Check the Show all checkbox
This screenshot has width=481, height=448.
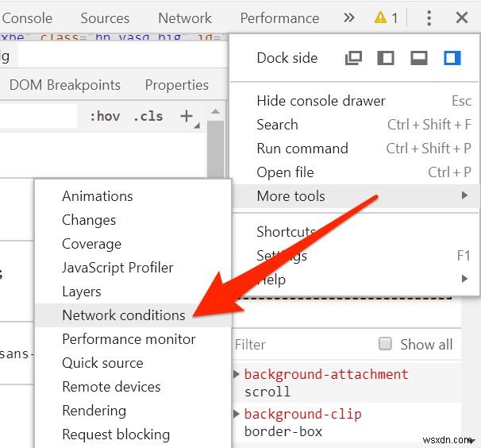385,344
